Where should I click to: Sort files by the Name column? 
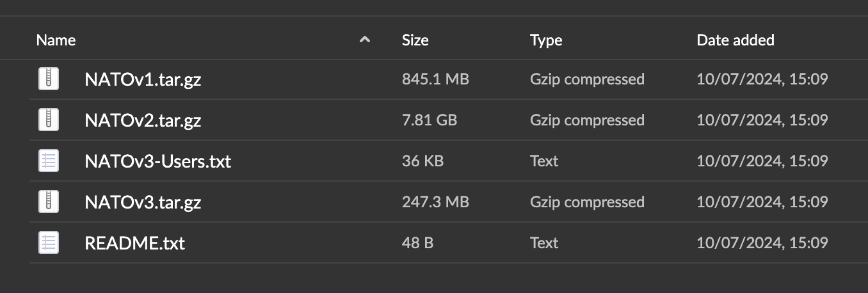coord(56,40)
